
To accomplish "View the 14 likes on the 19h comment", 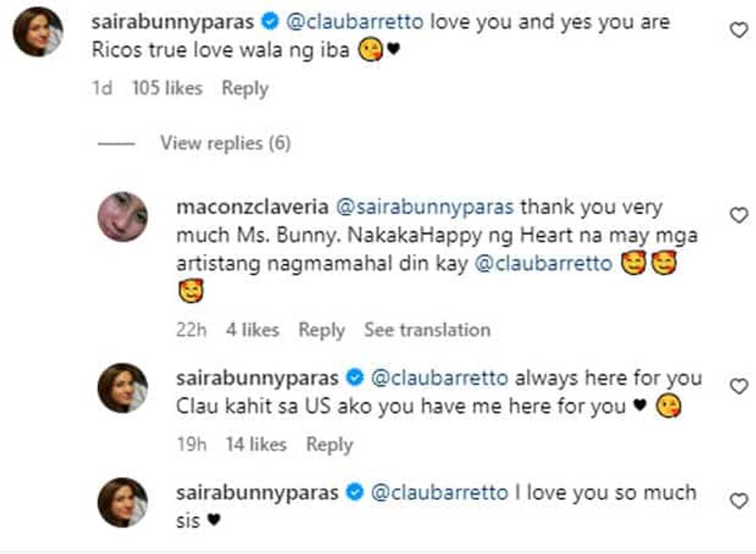I will point(256,445).
